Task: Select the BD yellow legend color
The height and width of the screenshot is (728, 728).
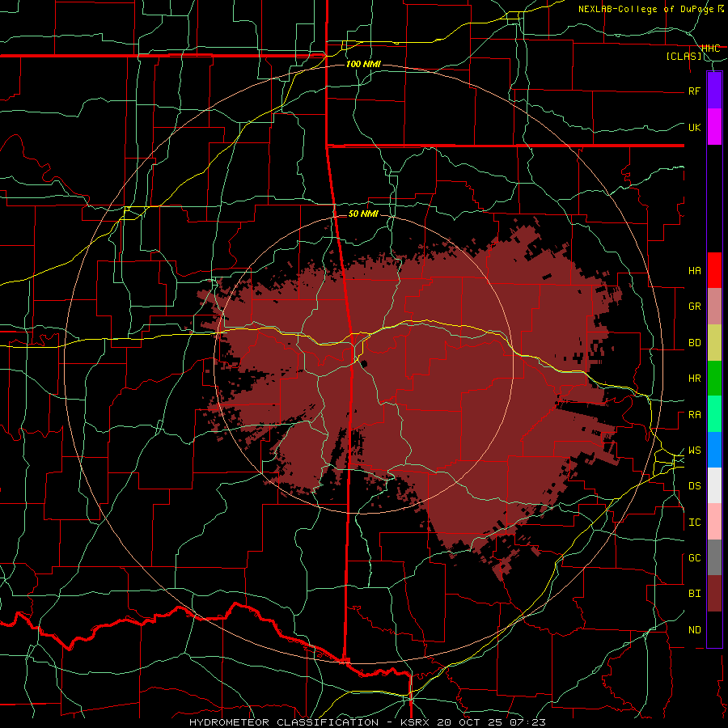Action: [714, 343]
